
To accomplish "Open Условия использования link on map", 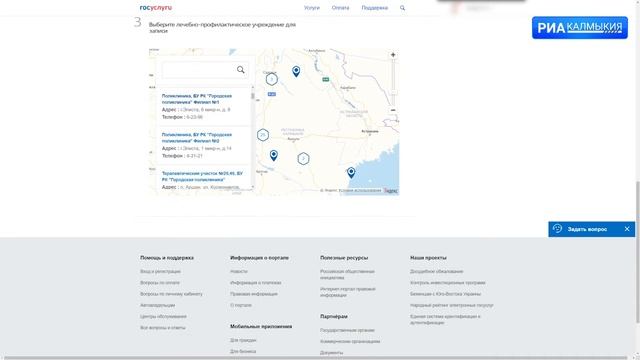I will (x=360, y=191).
